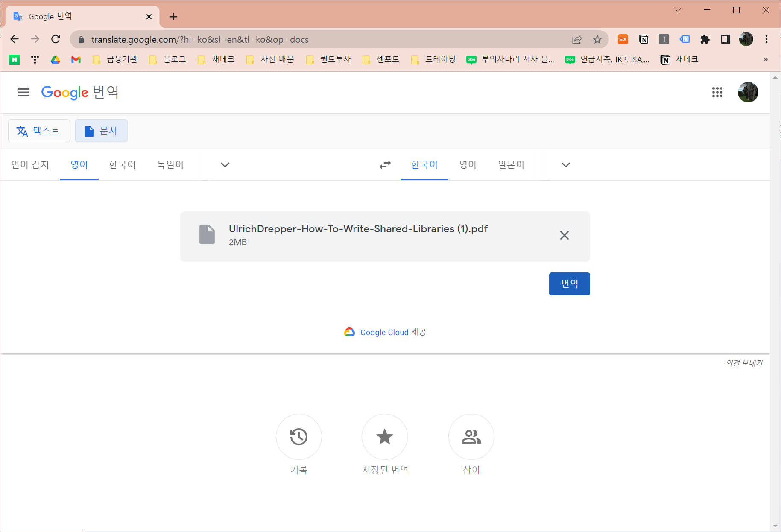Viewport: 781px width, 532px height.
Task: Open 저장된 번역 saved translations
Action: [x=385, y=437]
